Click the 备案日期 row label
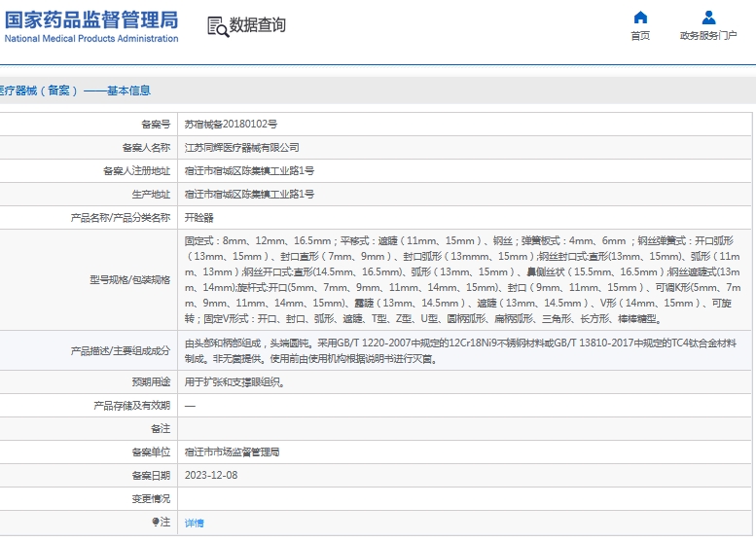756x542 pixels. [x=151, y=476]
